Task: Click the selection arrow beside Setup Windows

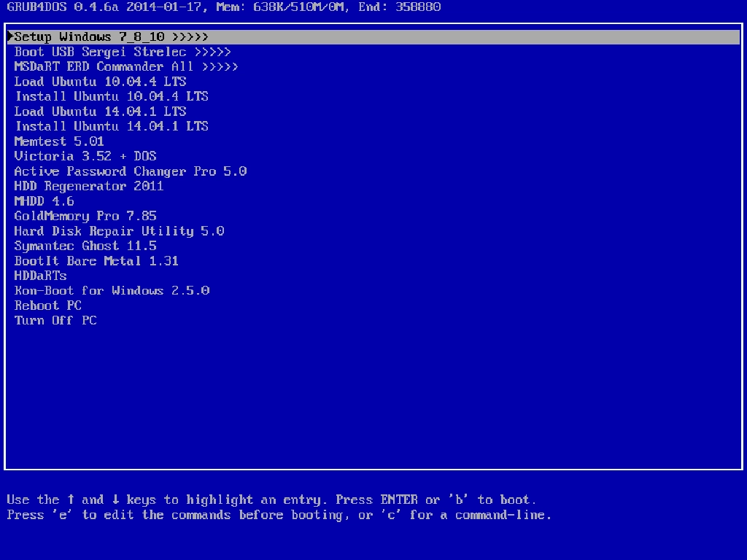Action: pyautogui.click(x=10, y=36)
